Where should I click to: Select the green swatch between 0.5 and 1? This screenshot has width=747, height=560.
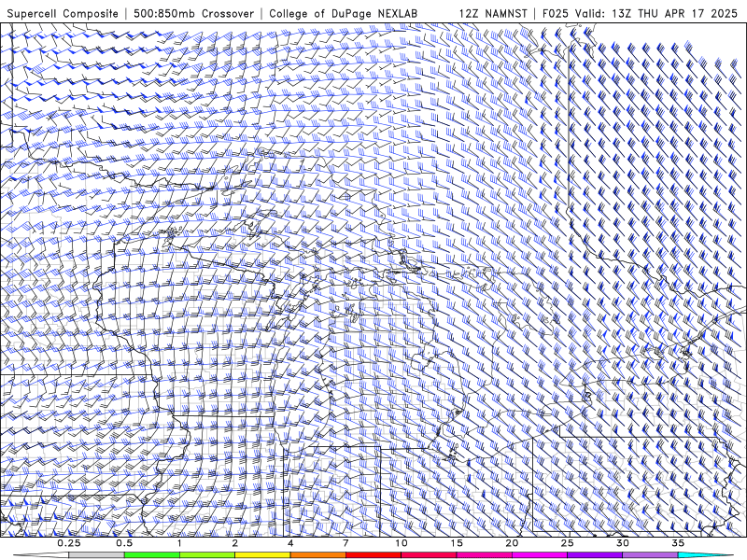pos(152,555)
